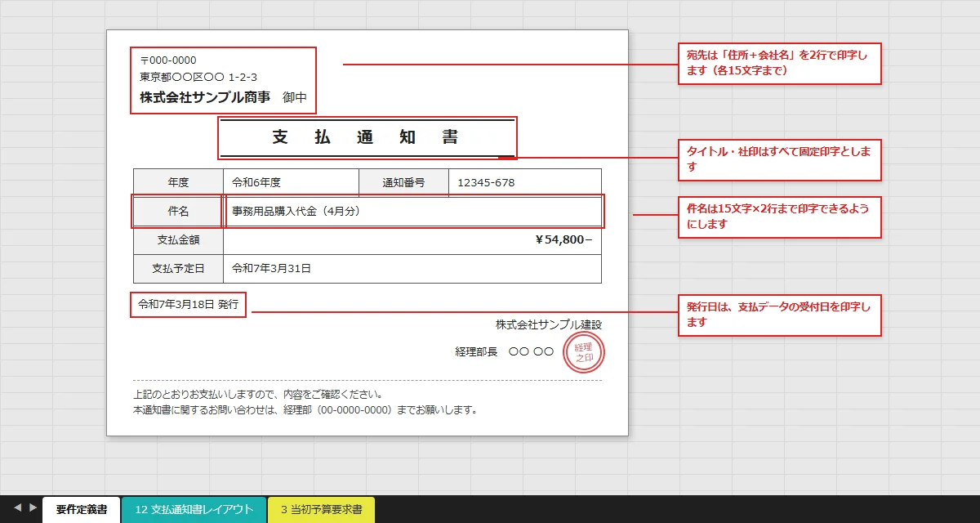Select the 支払通知書 title text
This screenshot has height=523, width=980.
[x=367, y=137]
